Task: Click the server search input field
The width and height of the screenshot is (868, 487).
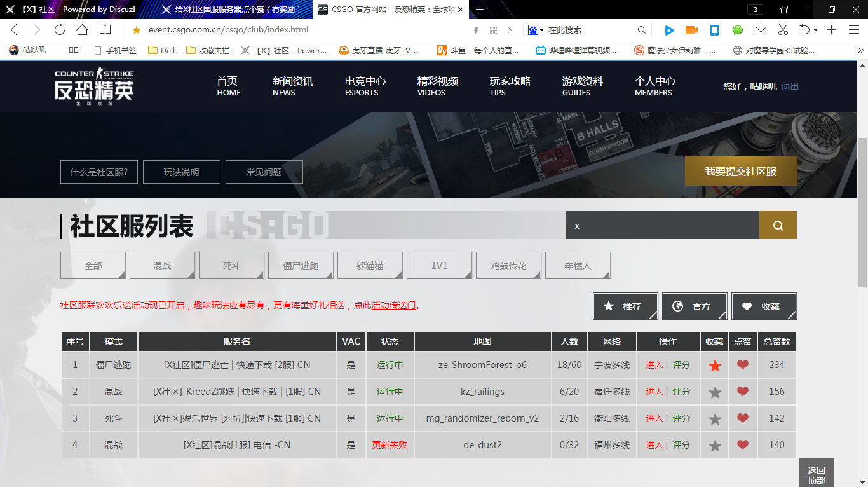Action: tap(661, 226)
